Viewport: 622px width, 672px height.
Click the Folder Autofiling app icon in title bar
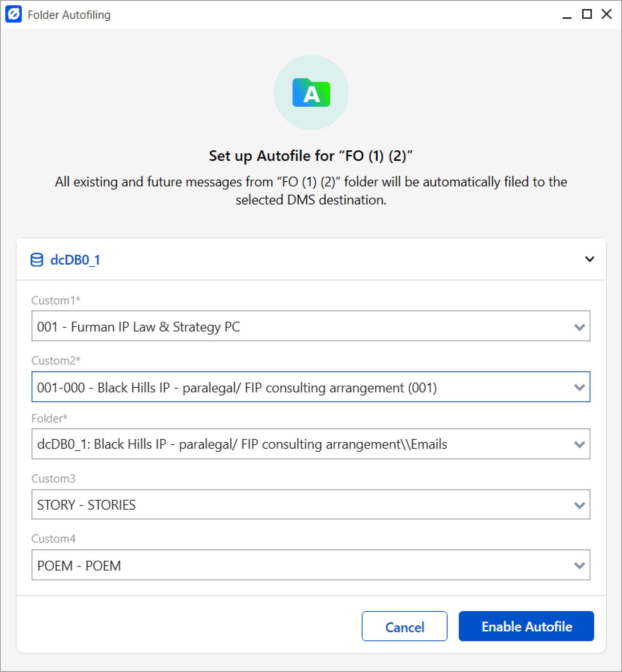pos(14,15)
